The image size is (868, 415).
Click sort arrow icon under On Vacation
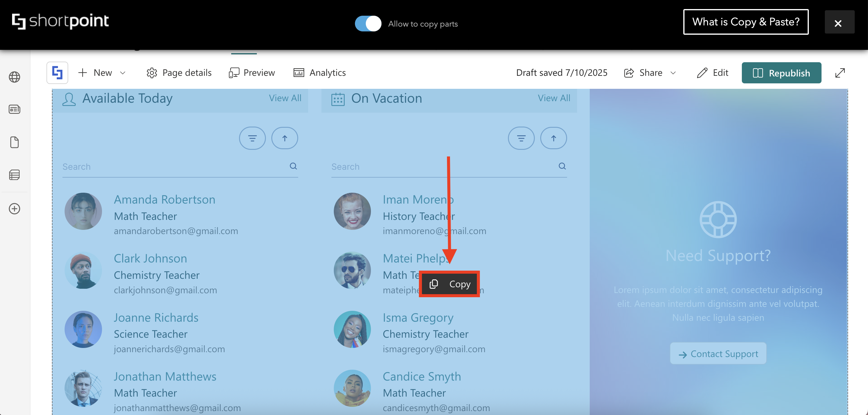click(553, 138)
